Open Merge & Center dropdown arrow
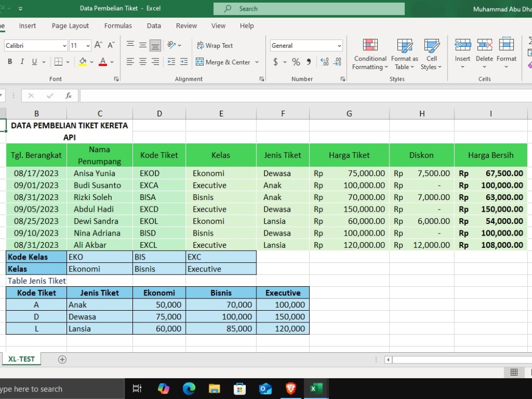This screenshot has height=399, width=532. tap(257, 62)
